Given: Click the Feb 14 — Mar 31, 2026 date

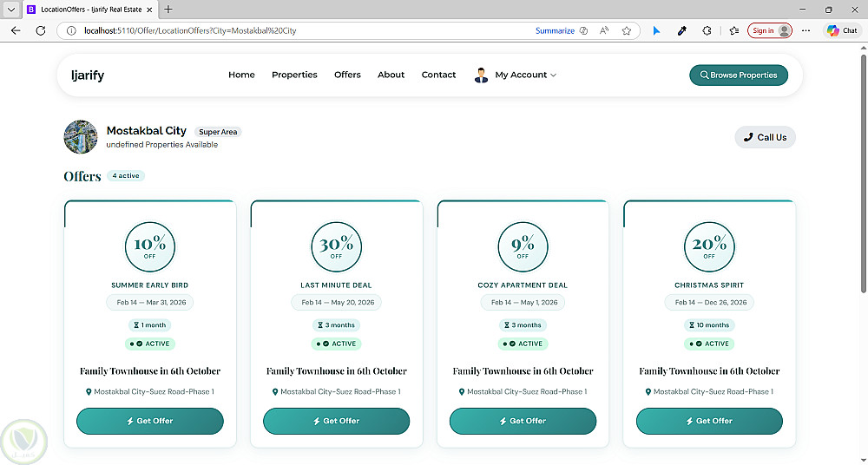Looking at the screenshot, I should (x=150, y=302).
